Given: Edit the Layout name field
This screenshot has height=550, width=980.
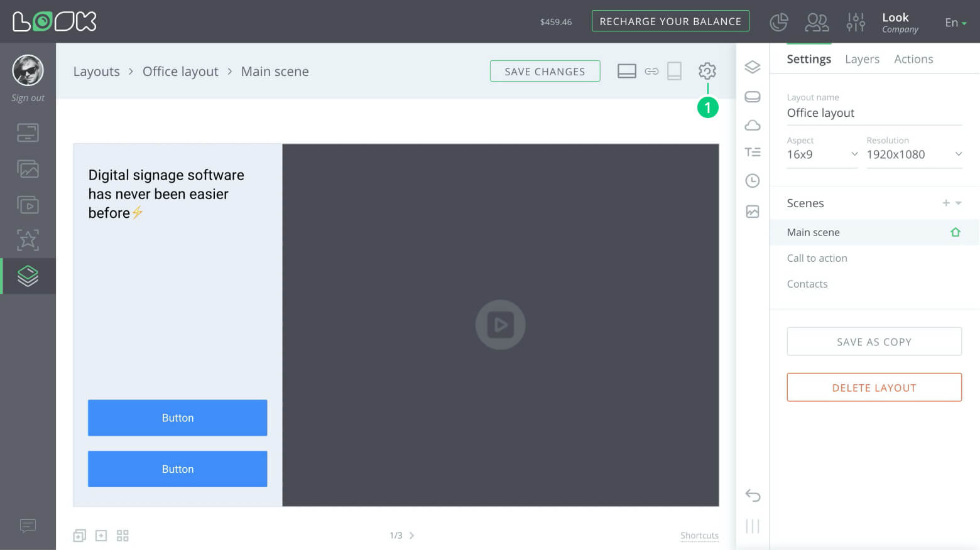Looking at the screenshot, I should tap(874, 113).
